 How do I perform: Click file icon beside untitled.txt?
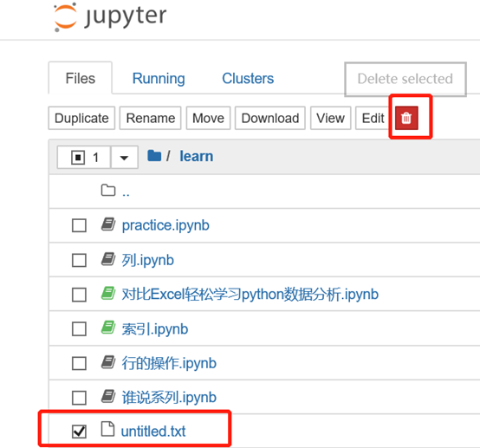107,428
